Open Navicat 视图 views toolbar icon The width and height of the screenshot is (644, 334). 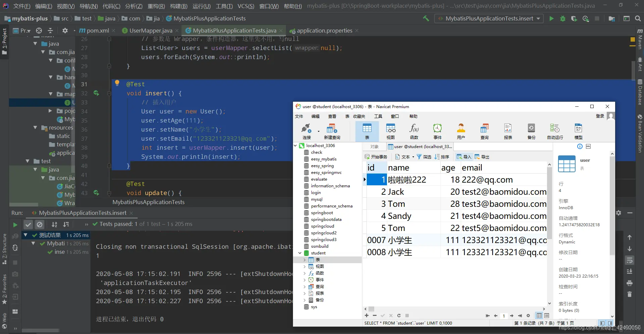pyautogui.click(x=391, y=131)
